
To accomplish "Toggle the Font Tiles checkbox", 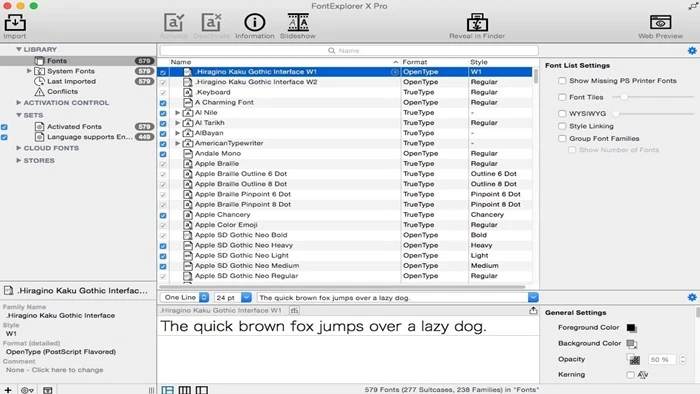I will [562, 97].
